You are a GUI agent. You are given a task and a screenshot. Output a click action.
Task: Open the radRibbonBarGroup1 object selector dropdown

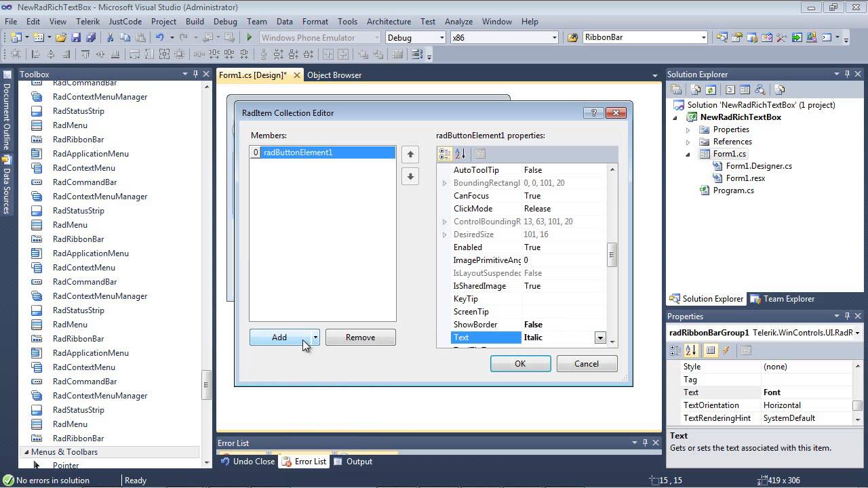[857, 333]
